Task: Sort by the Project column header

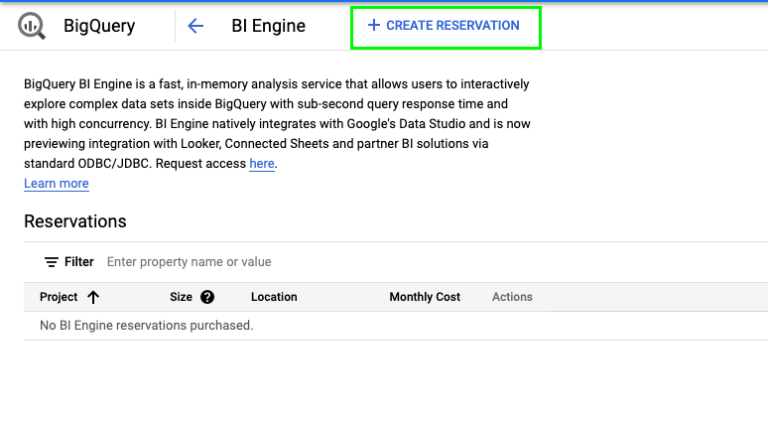Action: [59, 297]
